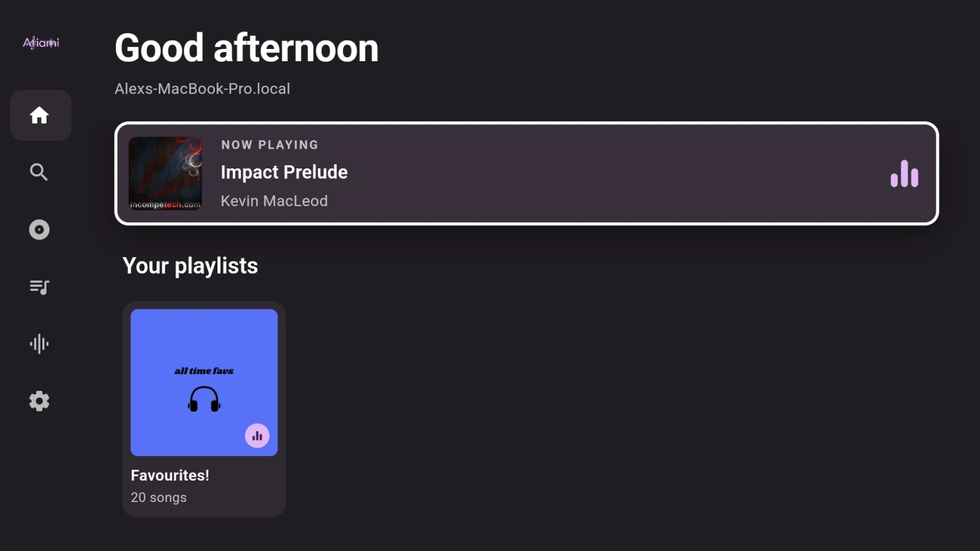Open the playlist queue music icon
This screenshot has width=980, height=551.
(x=39, y=287)
